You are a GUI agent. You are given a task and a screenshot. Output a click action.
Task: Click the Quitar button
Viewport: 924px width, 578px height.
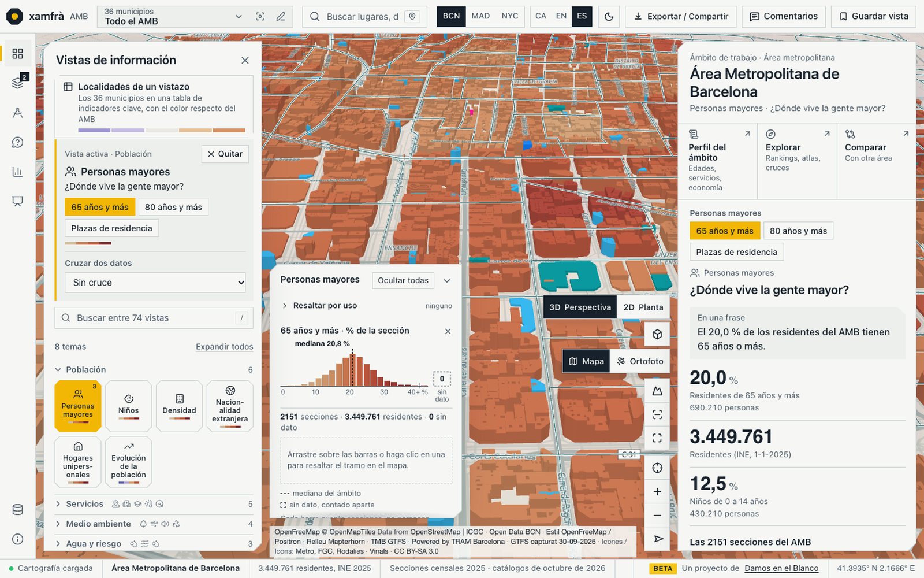(225, 154)
